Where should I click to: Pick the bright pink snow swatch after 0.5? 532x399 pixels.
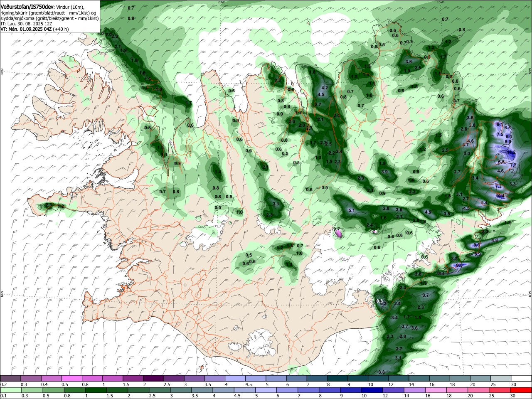point(71,378)
